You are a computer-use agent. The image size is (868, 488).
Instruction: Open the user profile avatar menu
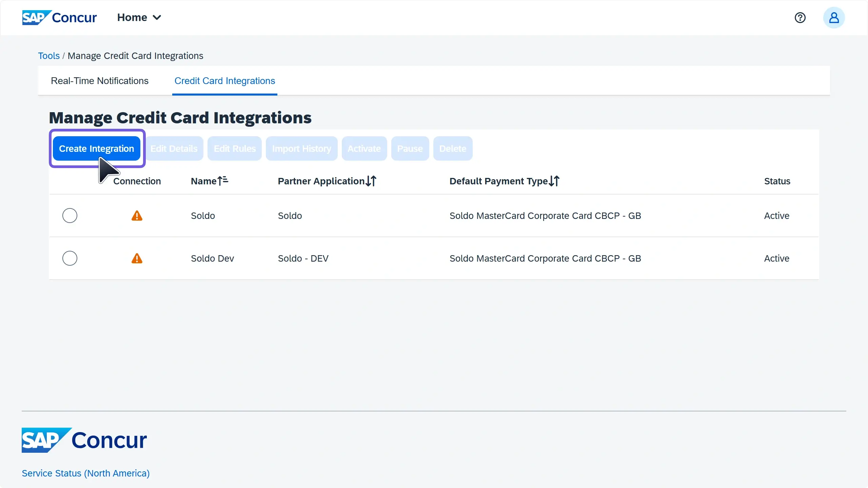(x=834, y=18)
